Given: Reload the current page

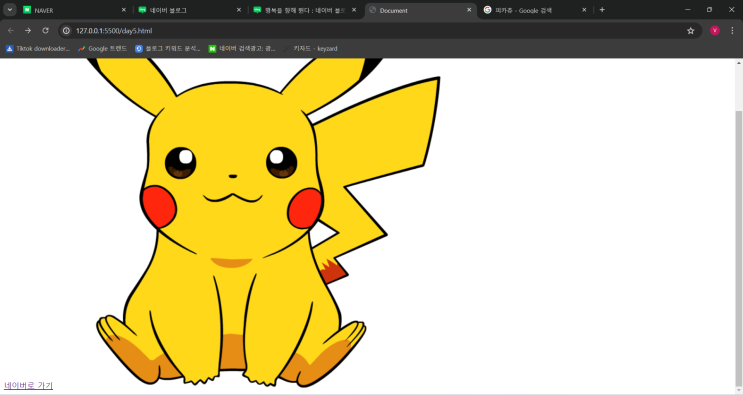Looking at the screenshot, I should [45, 31].
